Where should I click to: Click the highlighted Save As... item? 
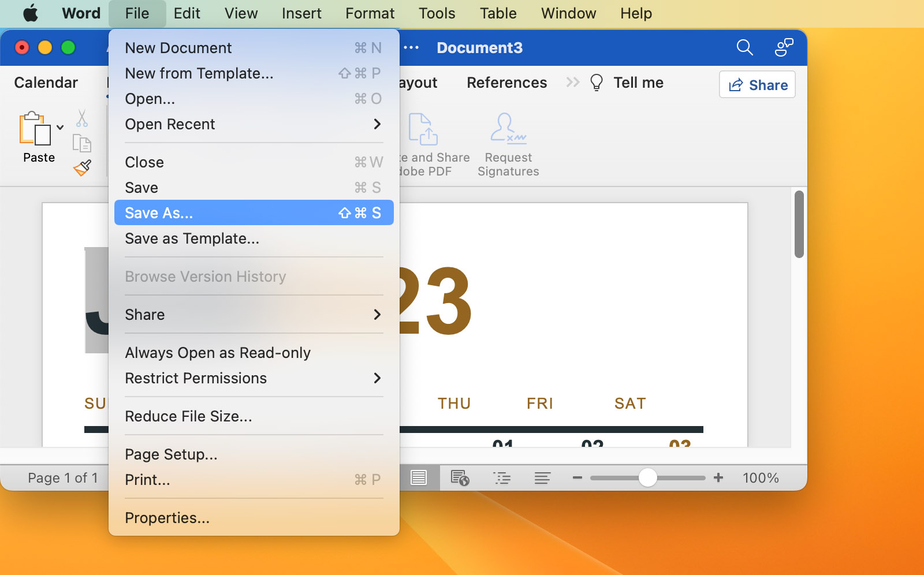pos(254,212)
